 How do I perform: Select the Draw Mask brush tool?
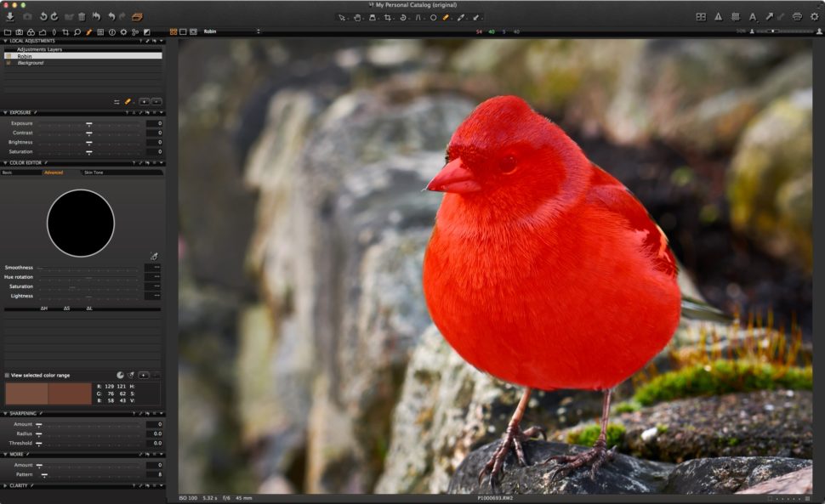click(446, 16)
